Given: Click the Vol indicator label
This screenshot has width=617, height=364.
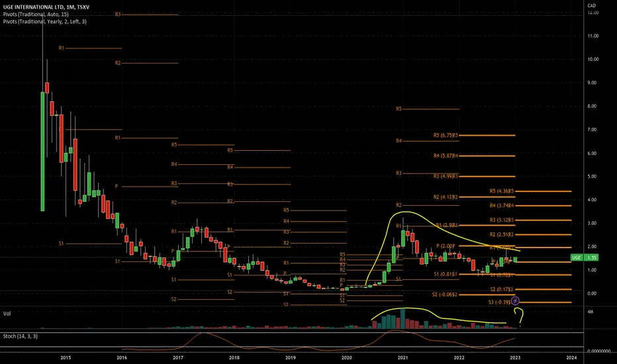Looking at the screenshot, I should (x=7, y=314).
